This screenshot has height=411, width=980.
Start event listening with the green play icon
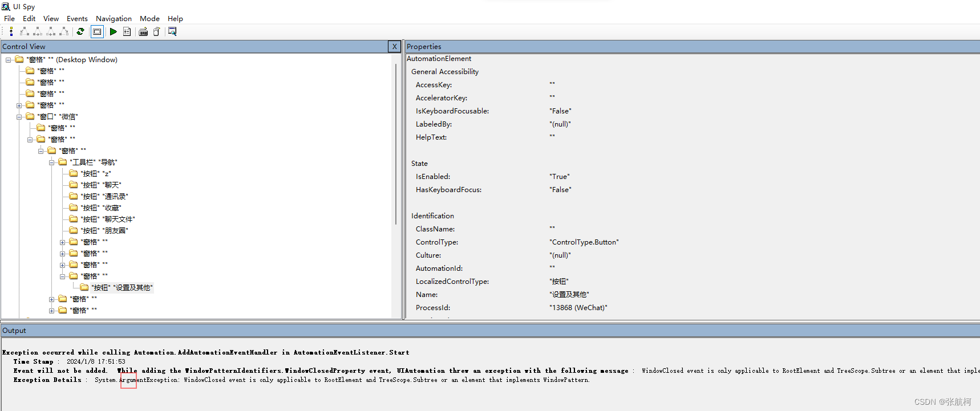coord(113,32)
